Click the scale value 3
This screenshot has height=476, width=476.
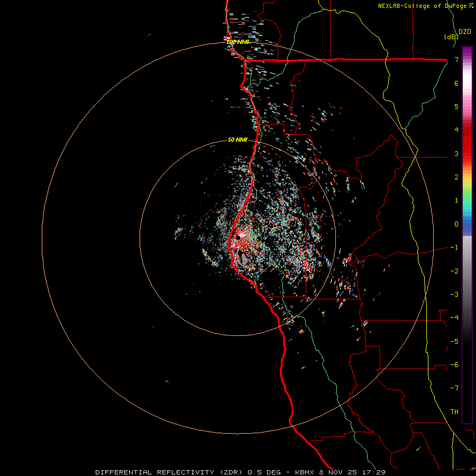coord(456,153)
